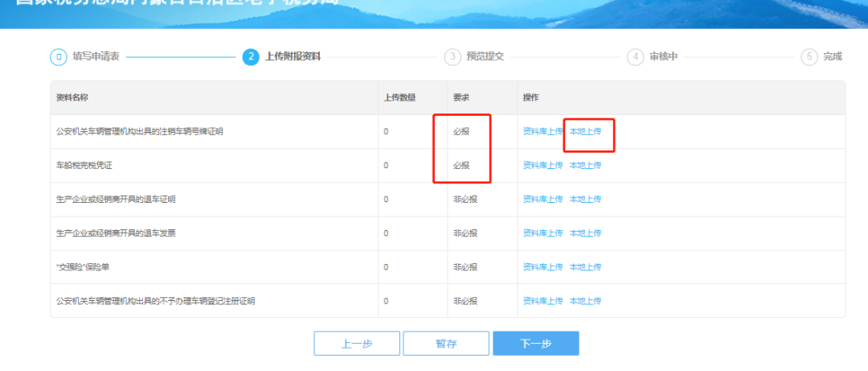
Task: Click 资料库上传 for 车船税完税凭证 row
Action: [x=542, y=165]
